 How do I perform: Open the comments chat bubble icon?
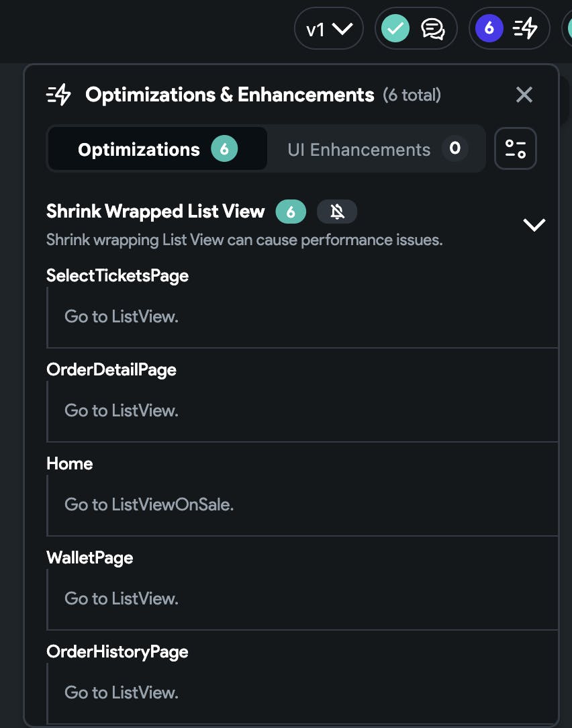click(433, 30)
